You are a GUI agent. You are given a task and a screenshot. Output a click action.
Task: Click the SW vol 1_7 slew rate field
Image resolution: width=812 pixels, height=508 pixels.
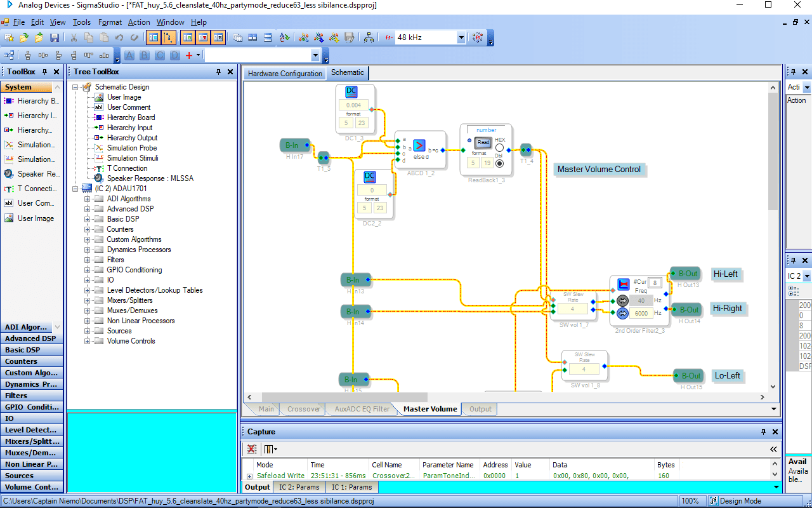572,309
